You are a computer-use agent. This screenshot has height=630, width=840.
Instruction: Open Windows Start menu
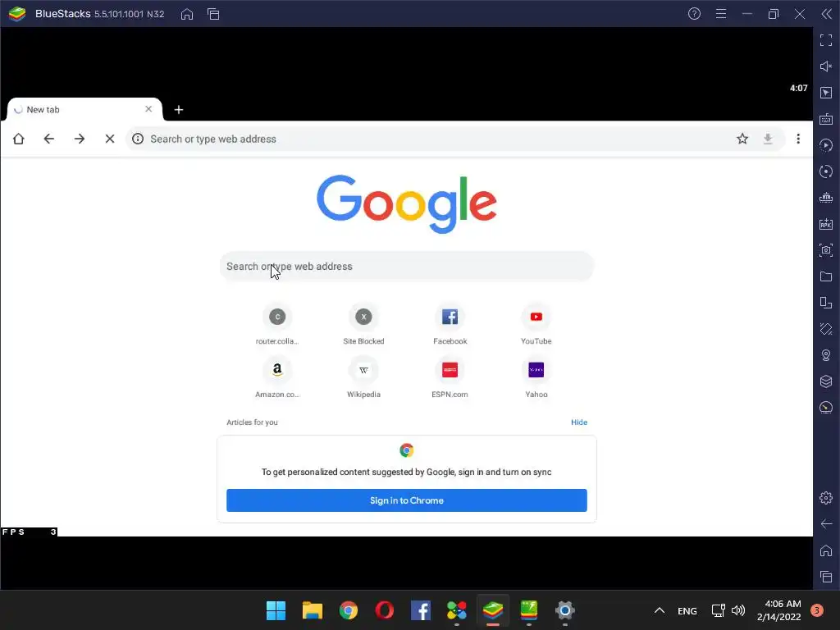click(x=276, y=610)
